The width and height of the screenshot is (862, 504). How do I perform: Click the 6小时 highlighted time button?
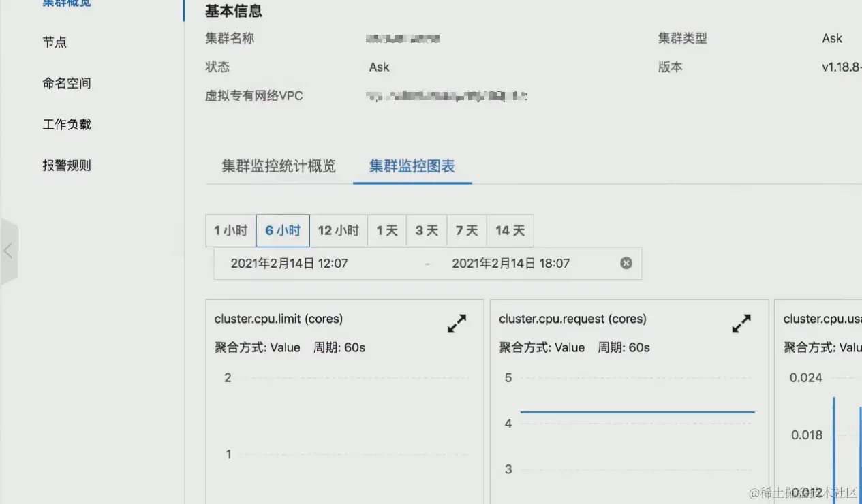[283, 230]
